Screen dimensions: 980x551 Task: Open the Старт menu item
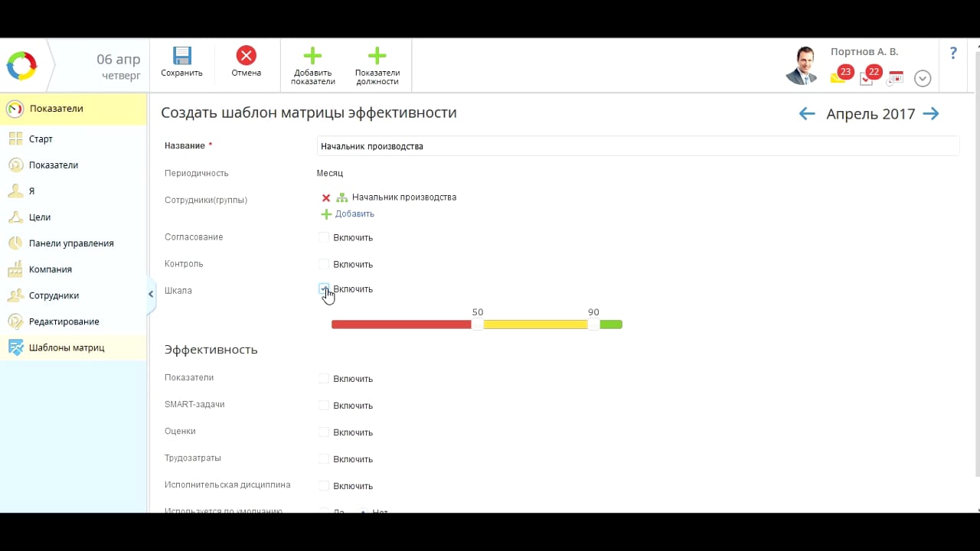pos(73,139)
